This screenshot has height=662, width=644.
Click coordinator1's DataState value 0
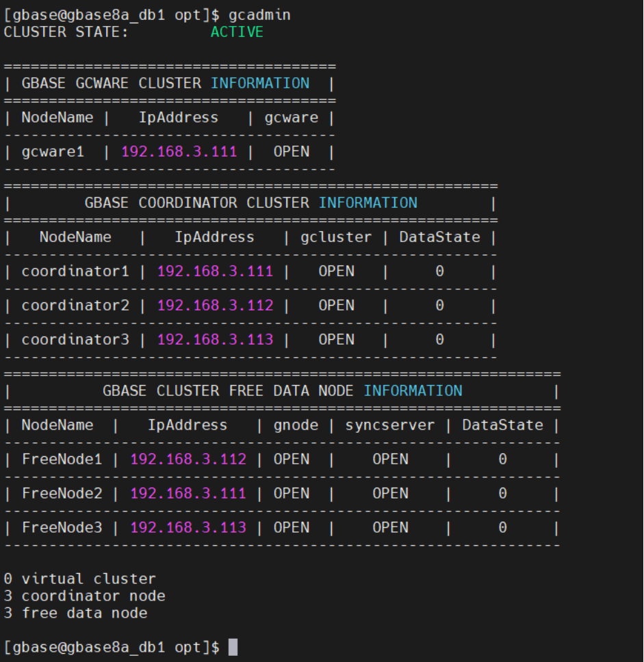tap(439, 271)
